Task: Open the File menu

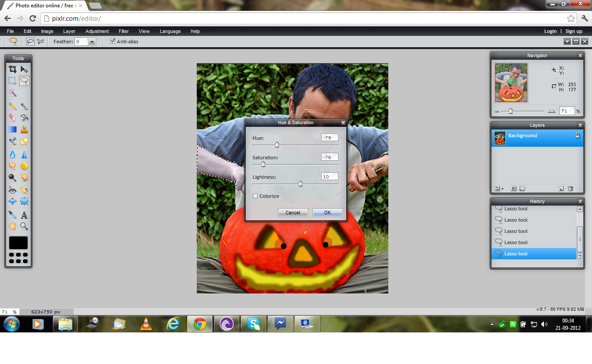Action: click(x=10, y=31)
